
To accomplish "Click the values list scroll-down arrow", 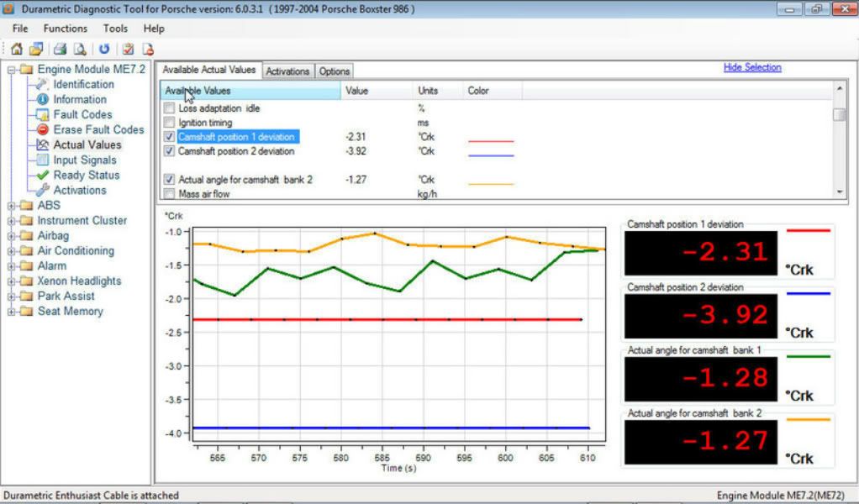I will click(839, 192).
